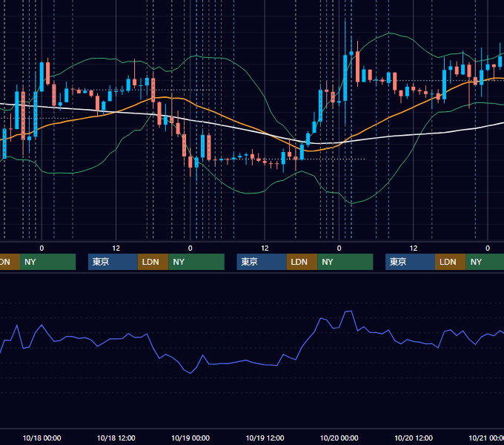
Task: Click the NY session block spanning 10/21 00:00
Action: coord(485,262)
